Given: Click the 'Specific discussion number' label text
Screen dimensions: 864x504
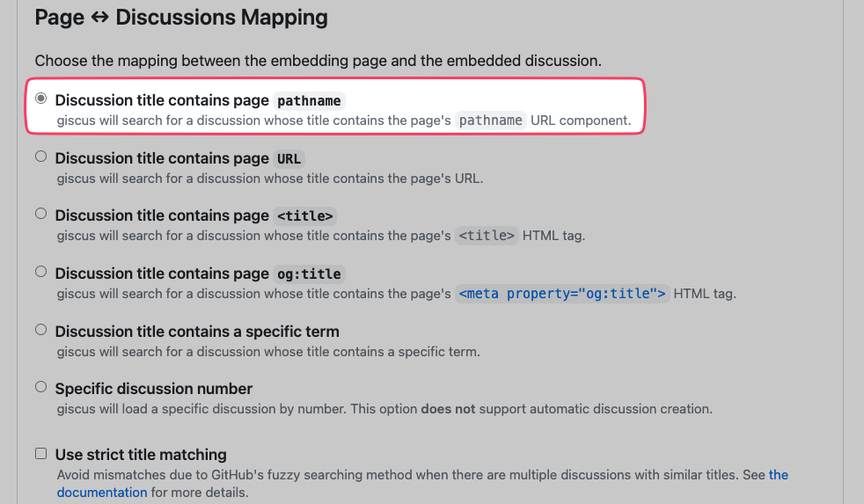Looking at the screenshot, I should pyautogui.click(x=153, y=389).
